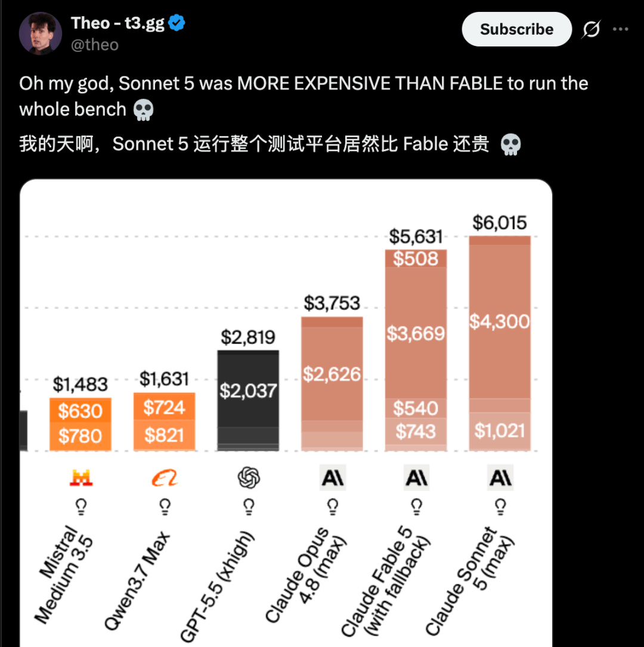Click the lightbulb under Claude Sonnet 5 logo
The width and height of the screenshot is (644, 647).
click(x=500, y=507)
